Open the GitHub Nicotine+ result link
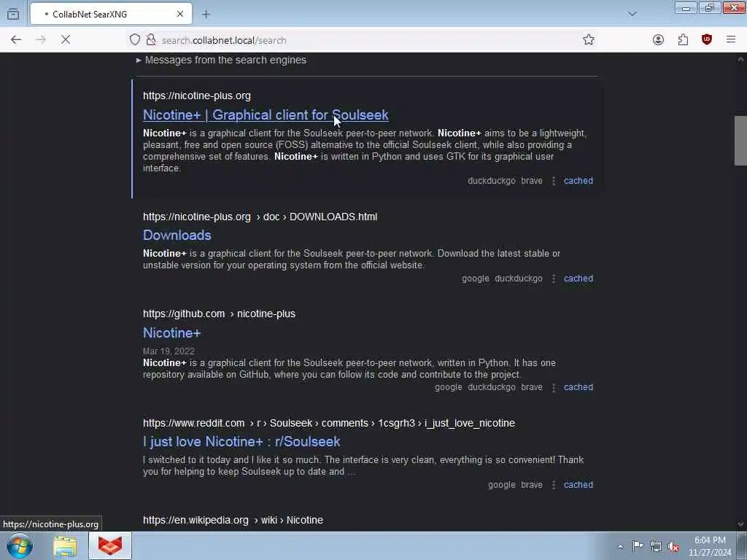Screen dimensions: 747x560 pyautogui.click(x=171, y=332)
